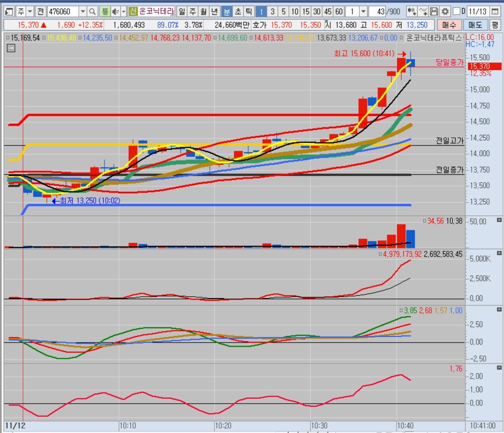Select the 30-minute interval tab

tap(317, 12)
